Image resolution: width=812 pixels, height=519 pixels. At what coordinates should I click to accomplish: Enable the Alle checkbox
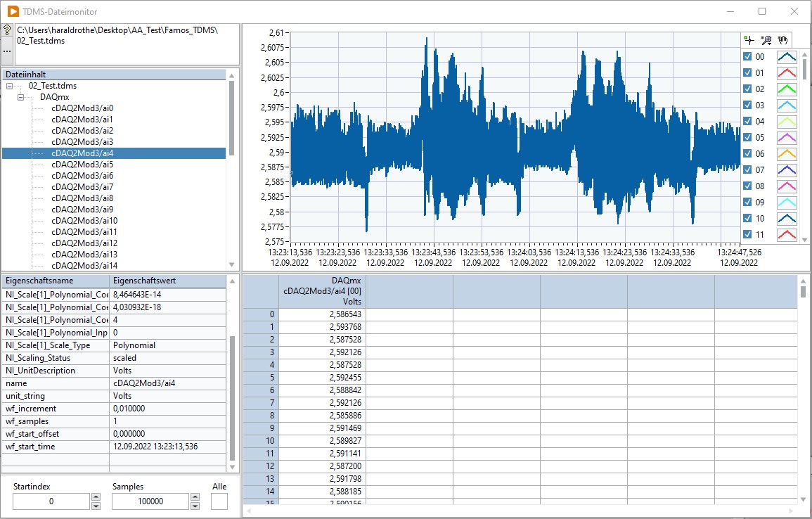coord(219,501)
